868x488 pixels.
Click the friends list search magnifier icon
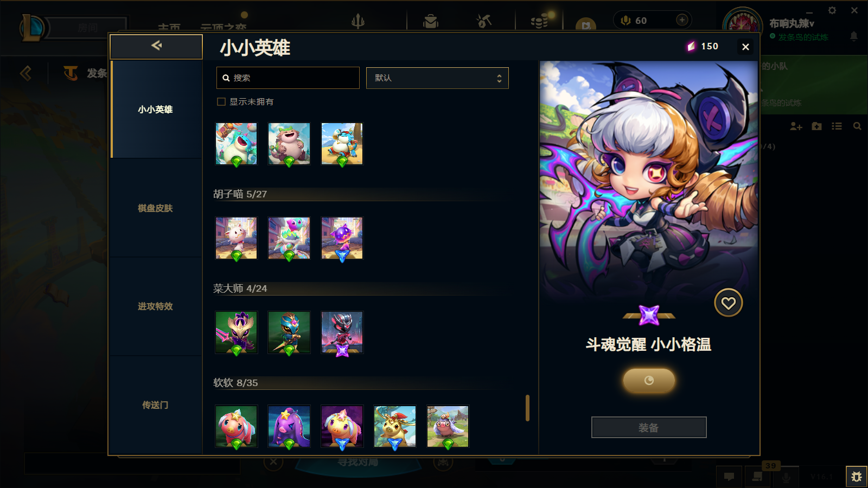click(857, 126)
